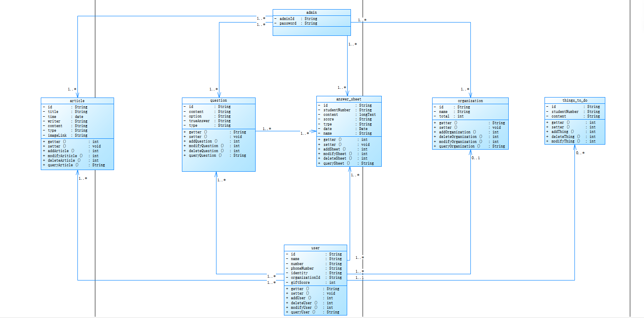The height and width of the screenshot is (318, 644).
Task: Click the getter () method in user
Action: click(313, 289)
